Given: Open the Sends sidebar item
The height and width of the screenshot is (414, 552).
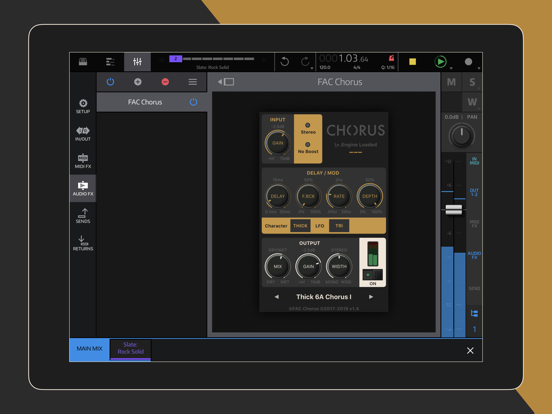Looking at the screenshot, I should click(83, 216).
